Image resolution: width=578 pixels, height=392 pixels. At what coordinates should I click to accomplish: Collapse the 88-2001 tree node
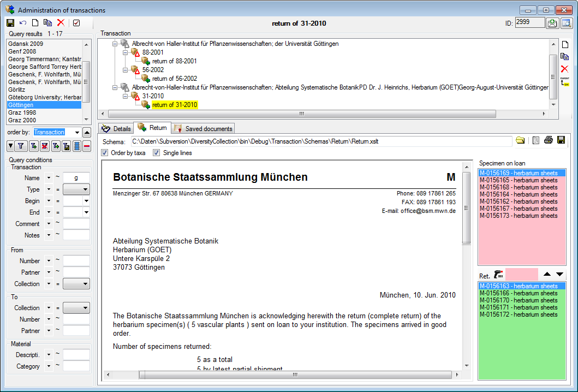[x=126, y=53]
